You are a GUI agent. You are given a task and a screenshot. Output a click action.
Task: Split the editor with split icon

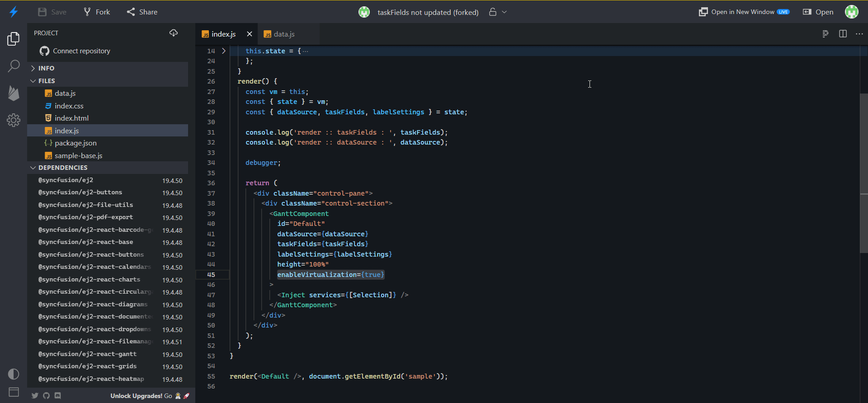(843, 34)
